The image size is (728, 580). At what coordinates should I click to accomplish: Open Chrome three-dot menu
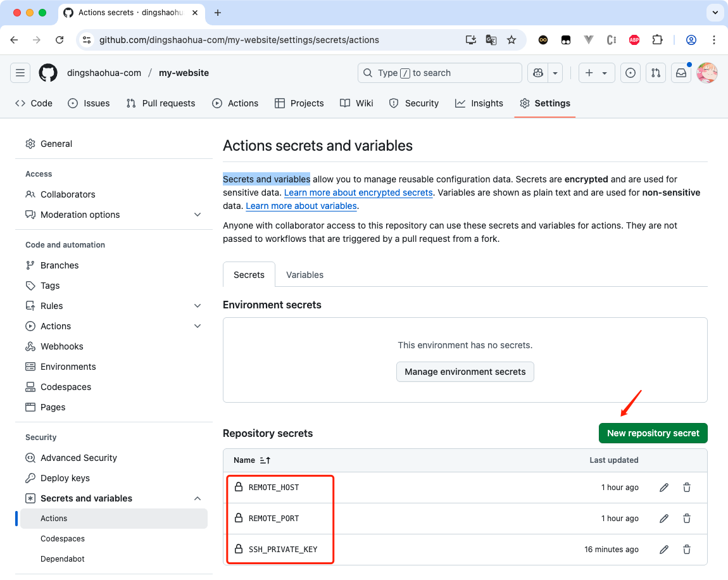(x=714, y=40)
